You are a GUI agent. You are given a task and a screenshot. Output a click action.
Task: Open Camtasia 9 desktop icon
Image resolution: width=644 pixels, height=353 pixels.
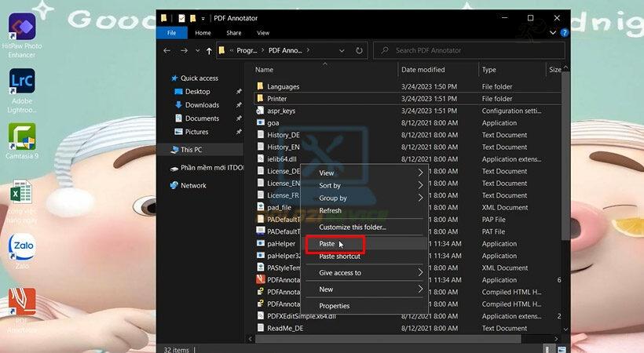click(22, 138)
